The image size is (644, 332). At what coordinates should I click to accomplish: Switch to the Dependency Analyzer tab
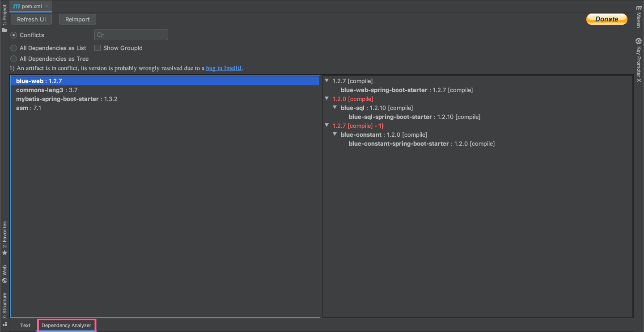[66, 325]
